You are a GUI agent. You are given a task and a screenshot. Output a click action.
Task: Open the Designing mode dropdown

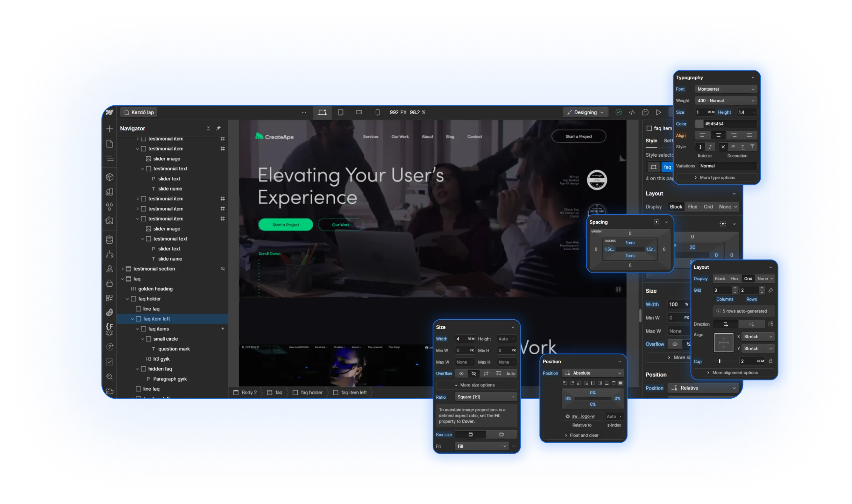pos(585,112)
